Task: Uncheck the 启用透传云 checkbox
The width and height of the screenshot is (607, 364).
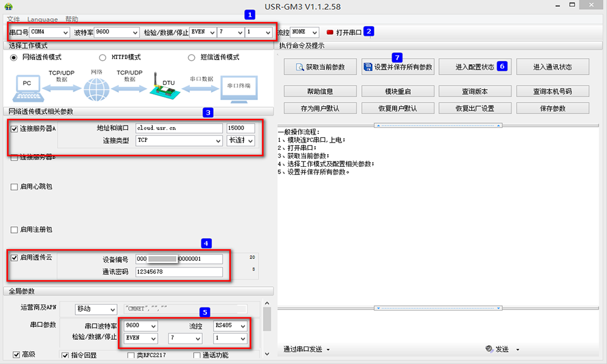Action: [x=14, y=258]
